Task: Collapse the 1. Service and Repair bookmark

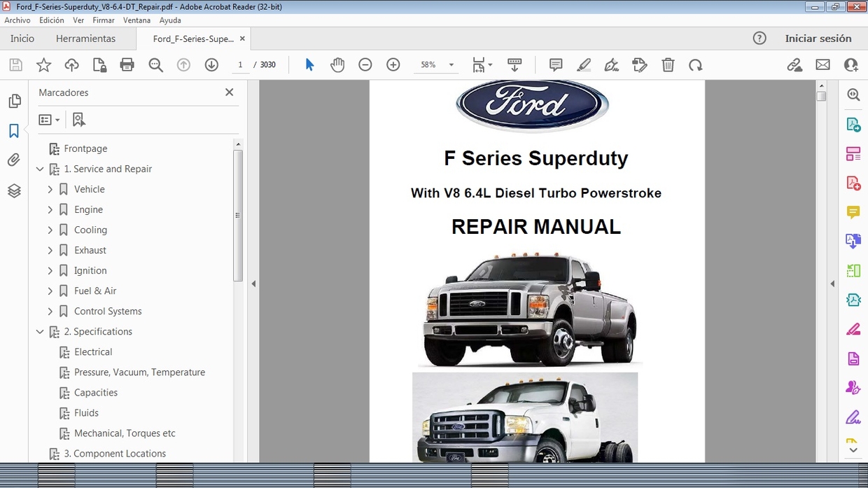Action: click(40, 169)
